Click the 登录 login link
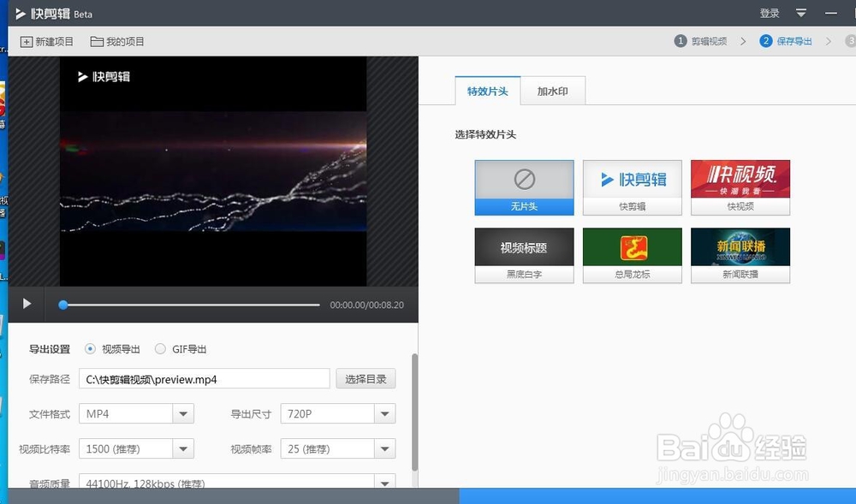Image resolution: width=856 pixels, height=504 pixels. coord(770,13)
